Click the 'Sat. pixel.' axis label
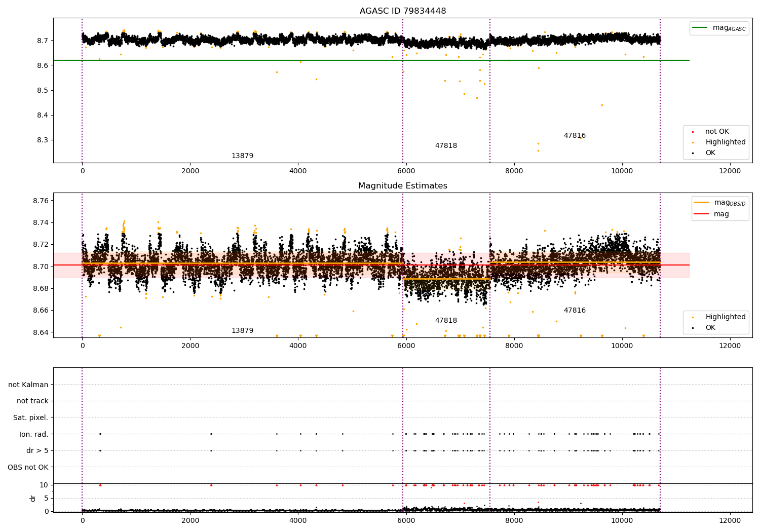This screenshot has width=760, height=532. click(x=31, y=418)
